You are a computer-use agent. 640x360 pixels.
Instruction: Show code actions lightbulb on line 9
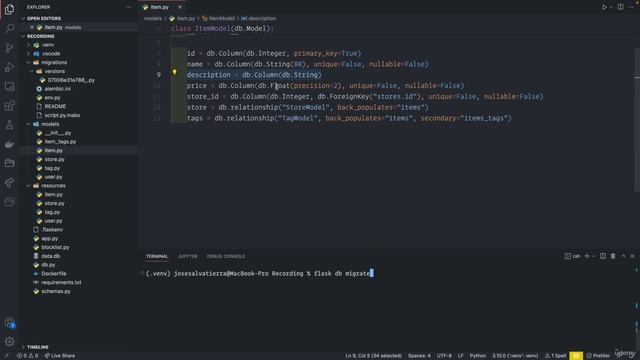click(x=174, y=73)
